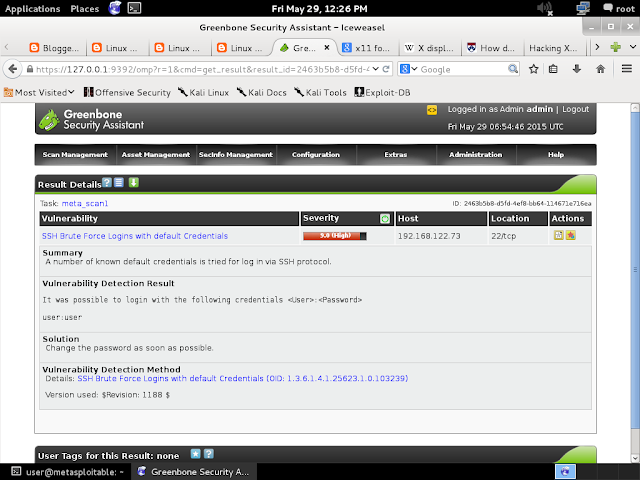Click the yellow auto-refresh icon in the header
The height and width of the screenshot is (480, 640).
pyautogui.click(x=432, y=110)
